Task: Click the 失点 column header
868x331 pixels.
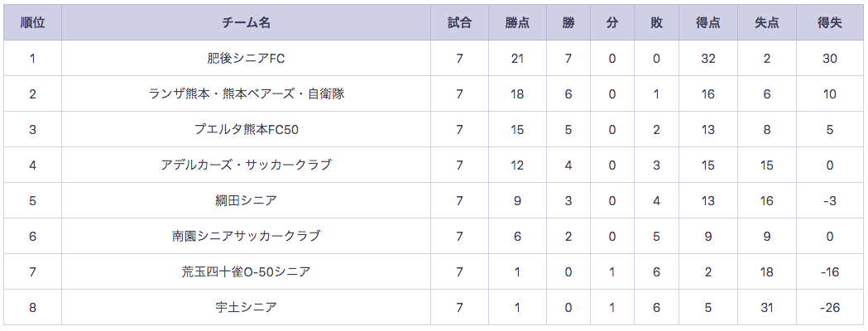Action: tap(767, 22)
